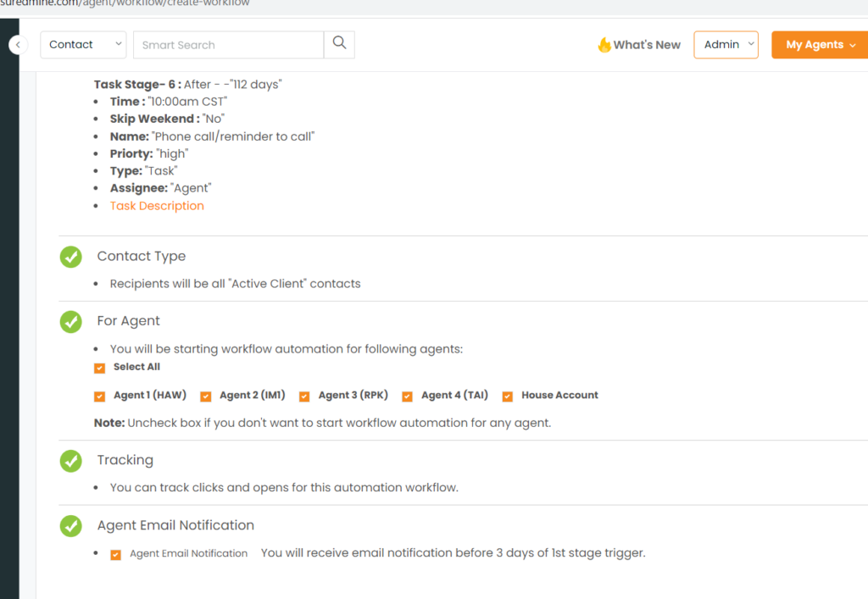Uncheck the Select All agents checkbox
This screenshot has width=868, height=599.
[x=99, y=367]
